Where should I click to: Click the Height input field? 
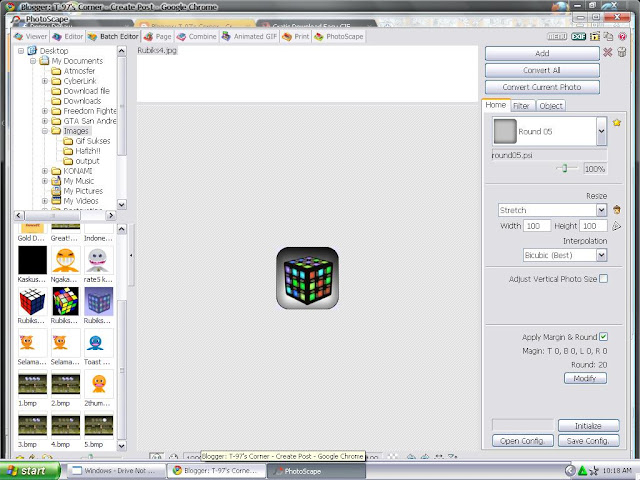point(593,226)
